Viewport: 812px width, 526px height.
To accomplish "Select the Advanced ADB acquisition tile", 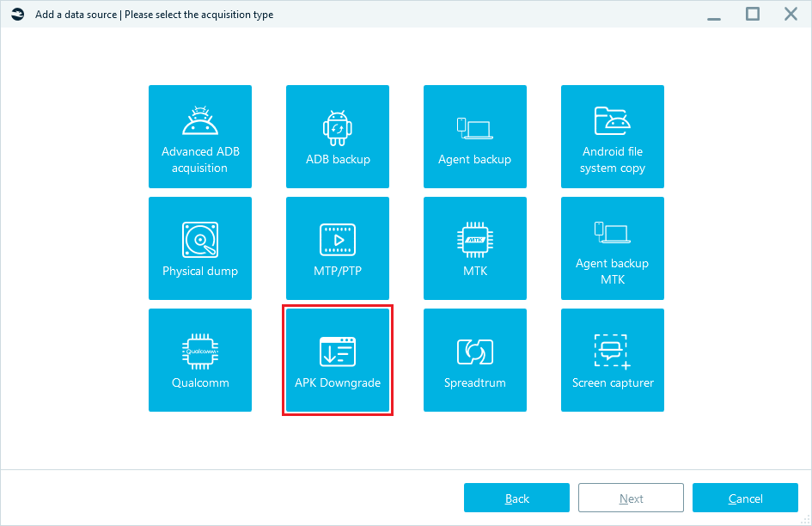I will (200, 137).
